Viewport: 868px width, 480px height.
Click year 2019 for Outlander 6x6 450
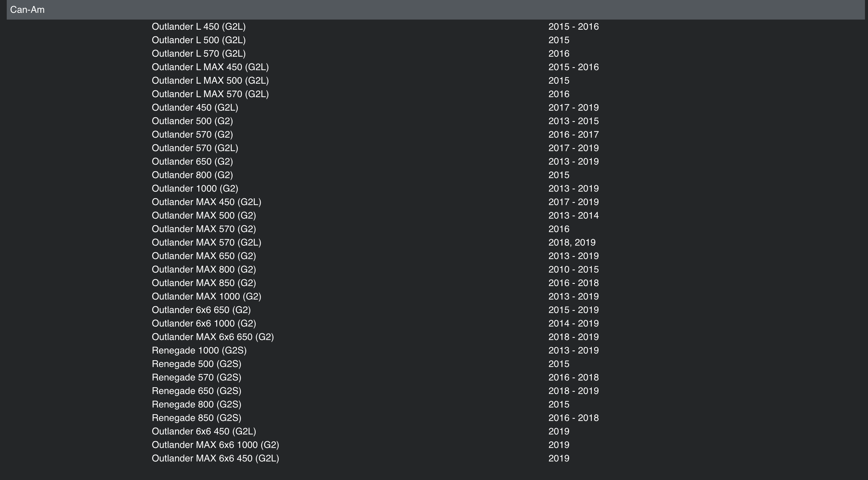coord(559,431)
